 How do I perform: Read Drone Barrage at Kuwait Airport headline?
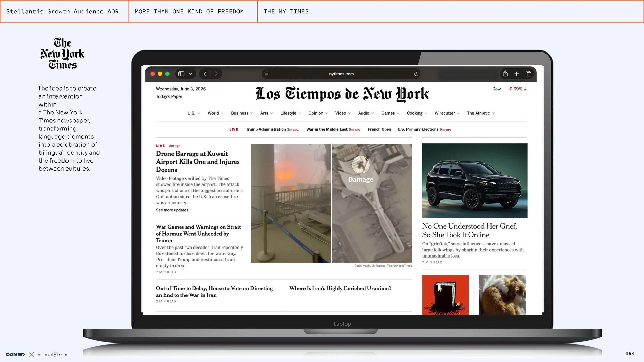(198, 162)
